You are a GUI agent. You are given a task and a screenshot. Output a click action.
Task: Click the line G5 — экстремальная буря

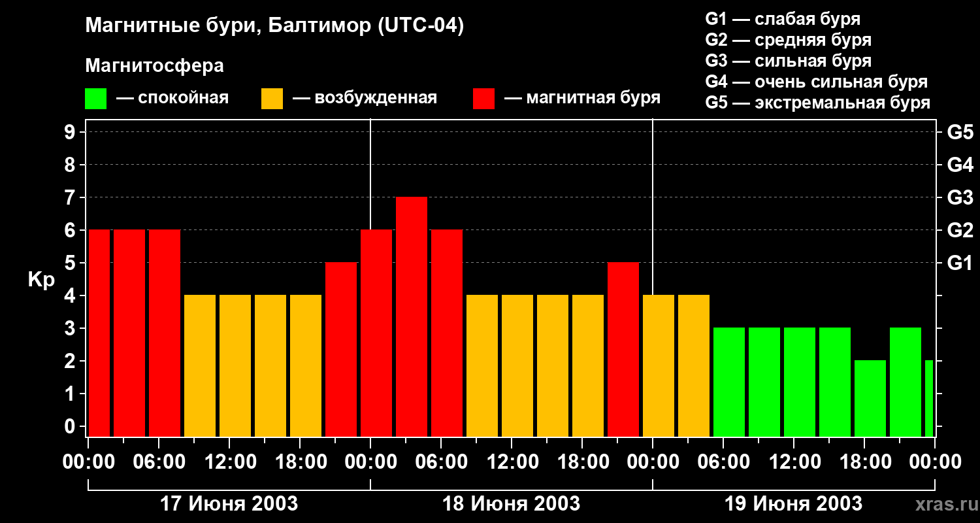tap(818, 103)
